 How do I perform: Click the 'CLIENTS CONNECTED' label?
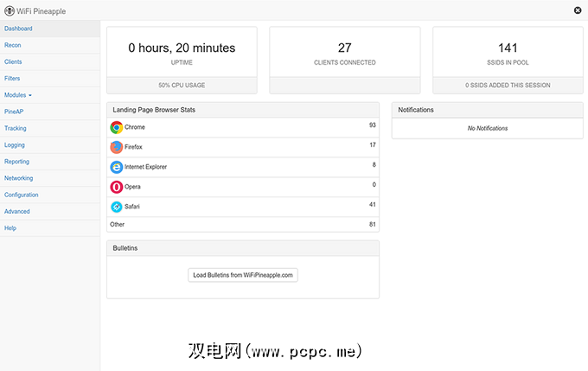pos(345,62)
